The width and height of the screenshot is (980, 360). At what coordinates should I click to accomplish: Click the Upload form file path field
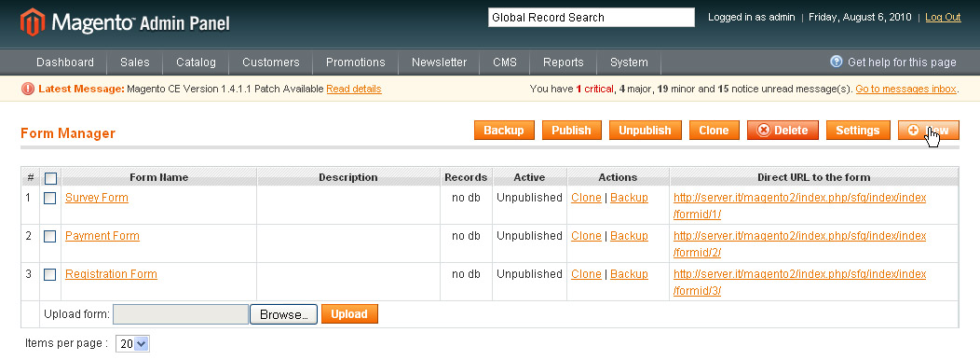point(181,314)
